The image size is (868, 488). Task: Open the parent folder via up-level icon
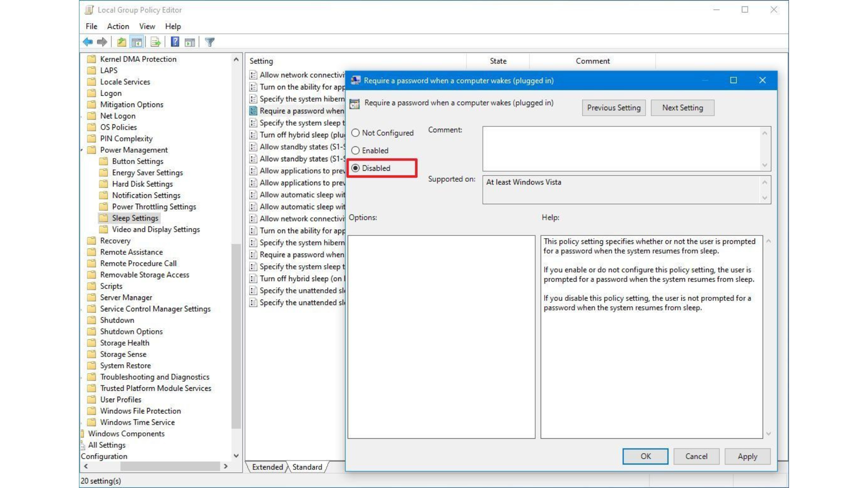click(121, 42)
